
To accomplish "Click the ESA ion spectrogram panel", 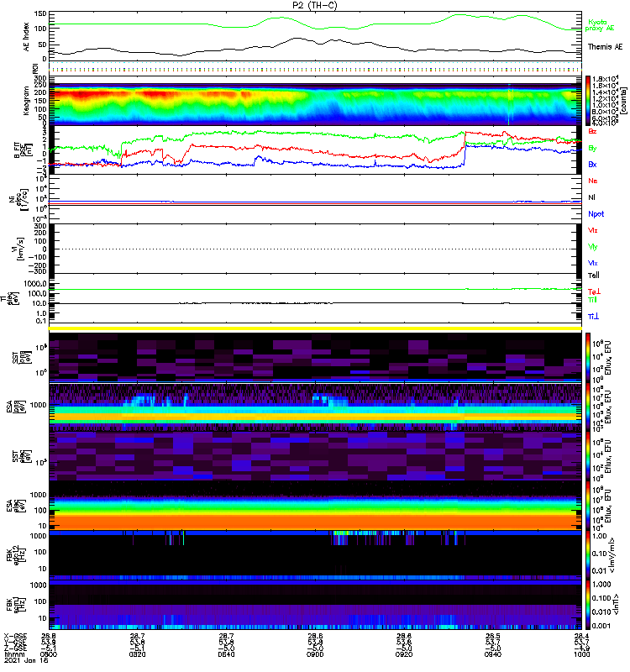I will [316, 407].
